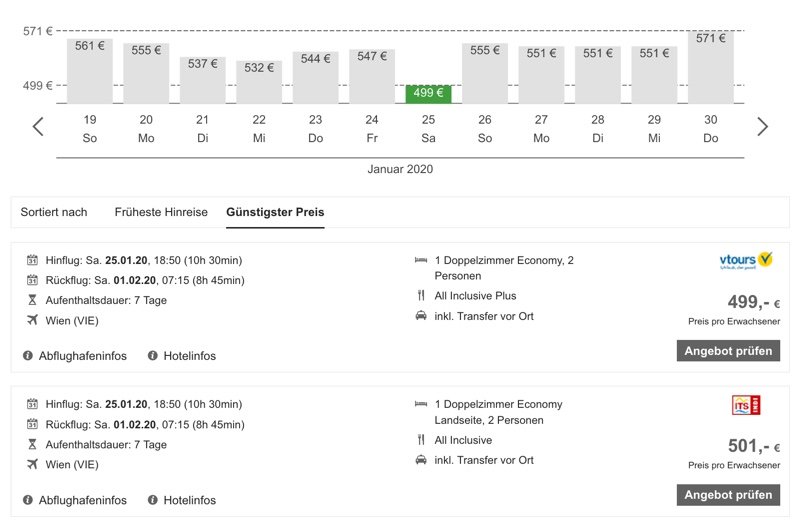Show later dates with right chevron arrow
The height and width of the screenshot is (524, 800).
pyautogui.click(x=762, y=127)
